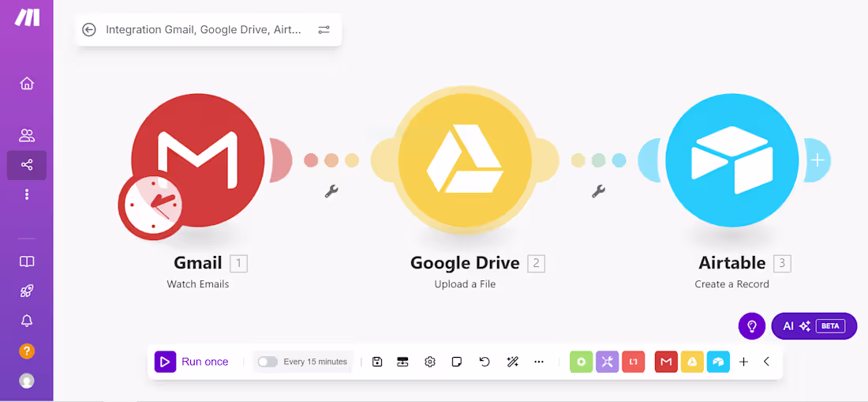868x402 pixels.
Task: Open the Team section in the sidebar
Action: click(27, 135)
